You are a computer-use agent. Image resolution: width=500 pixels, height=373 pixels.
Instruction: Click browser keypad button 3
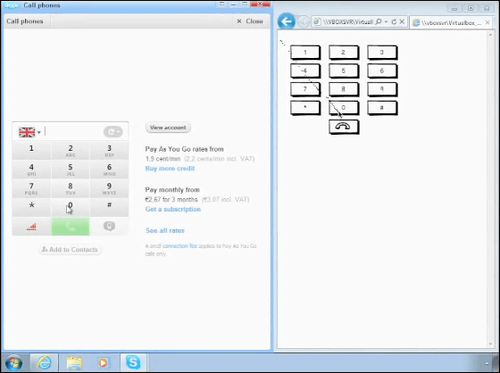(382, 52)
